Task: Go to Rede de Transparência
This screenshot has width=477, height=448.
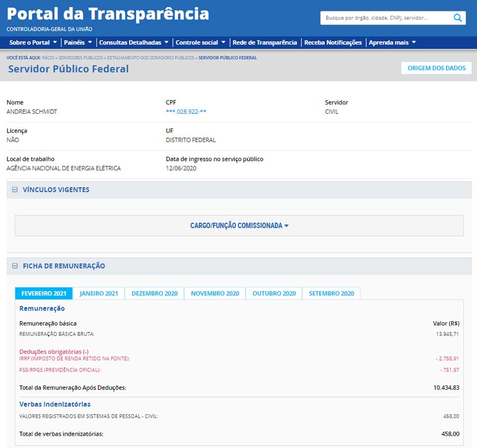Action: (x=265, y=43)
